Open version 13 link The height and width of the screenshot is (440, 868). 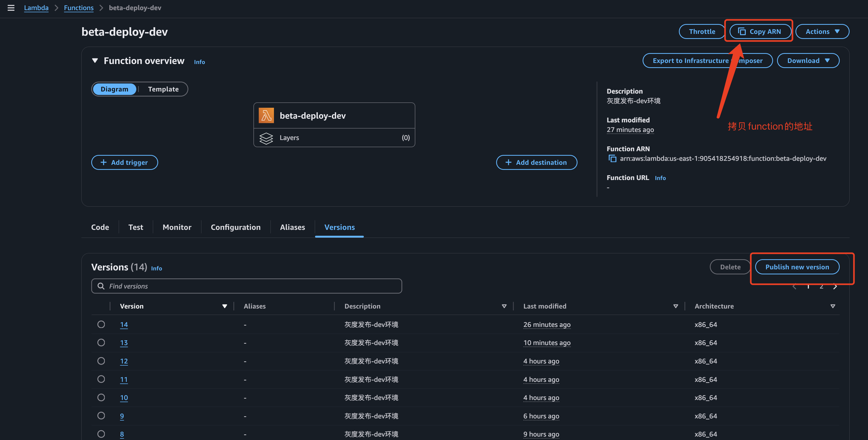click(124, 343)
